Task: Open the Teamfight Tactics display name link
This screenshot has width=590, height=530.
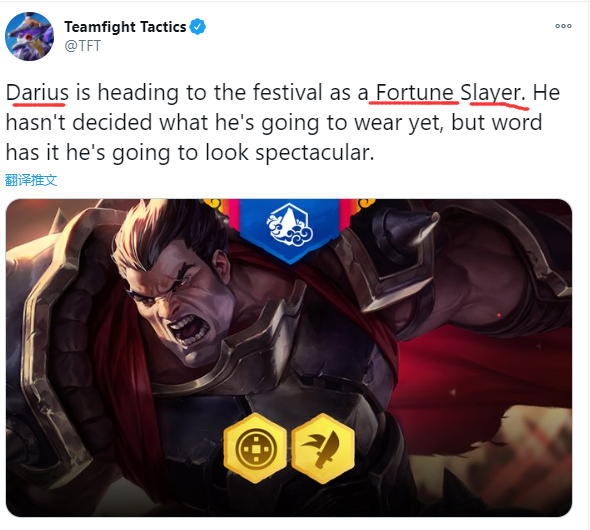Action: coord(125,27)
